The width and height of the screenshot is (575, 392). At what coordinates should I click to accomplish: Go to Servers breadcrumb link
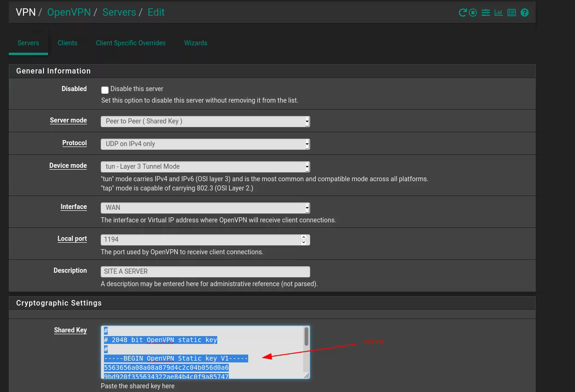119,12
